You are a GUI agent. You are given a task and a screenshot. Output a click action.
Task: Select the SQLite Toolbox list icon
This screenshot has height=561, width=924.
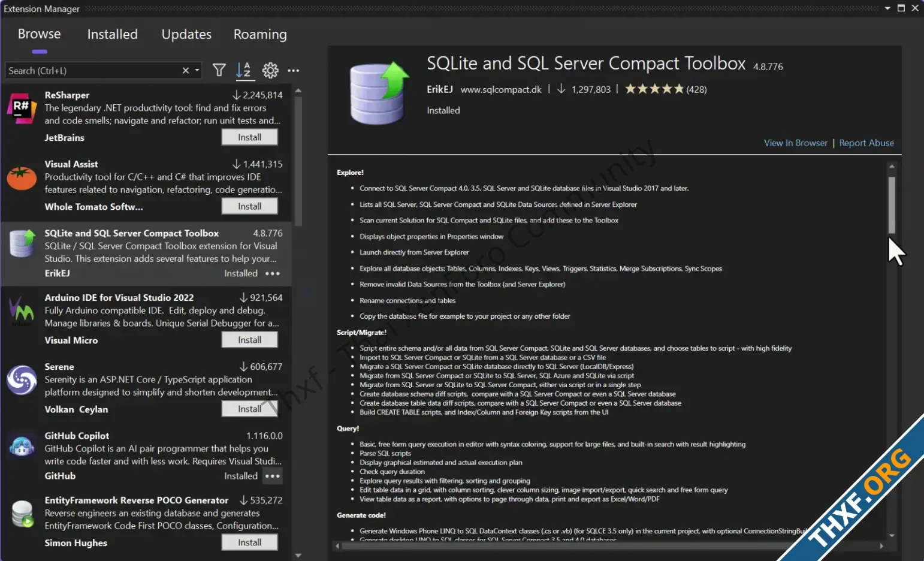[22, 243]
